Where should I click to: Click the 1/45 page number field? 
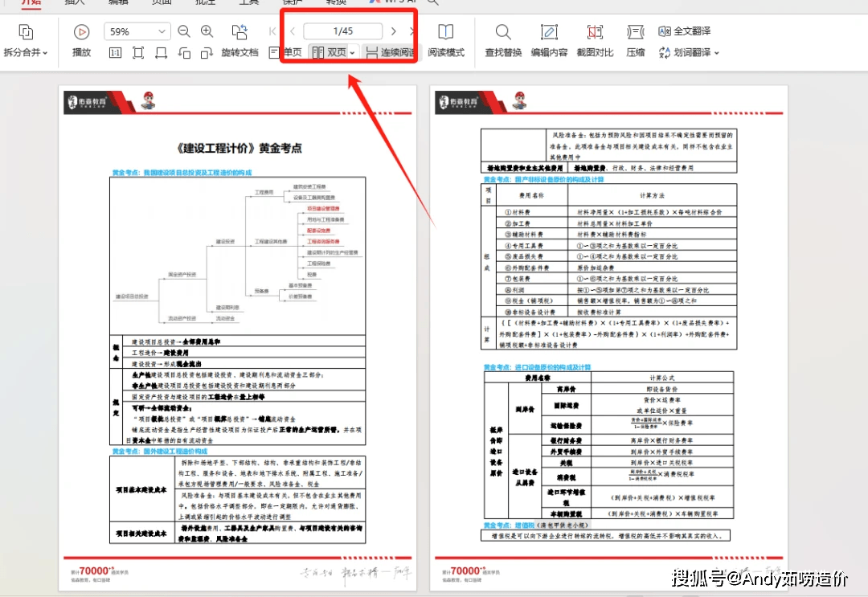point(342,31)
